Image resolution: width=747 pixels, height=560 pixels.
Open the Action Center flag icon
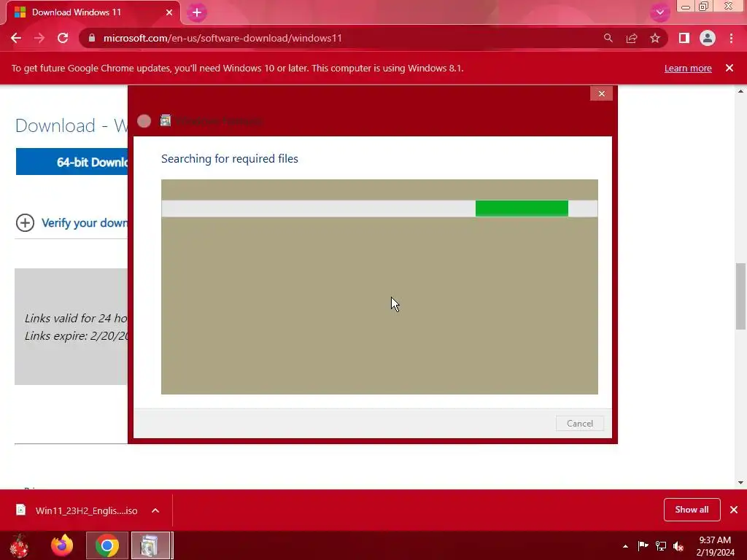pyautogui.click(x=643, y=545)
